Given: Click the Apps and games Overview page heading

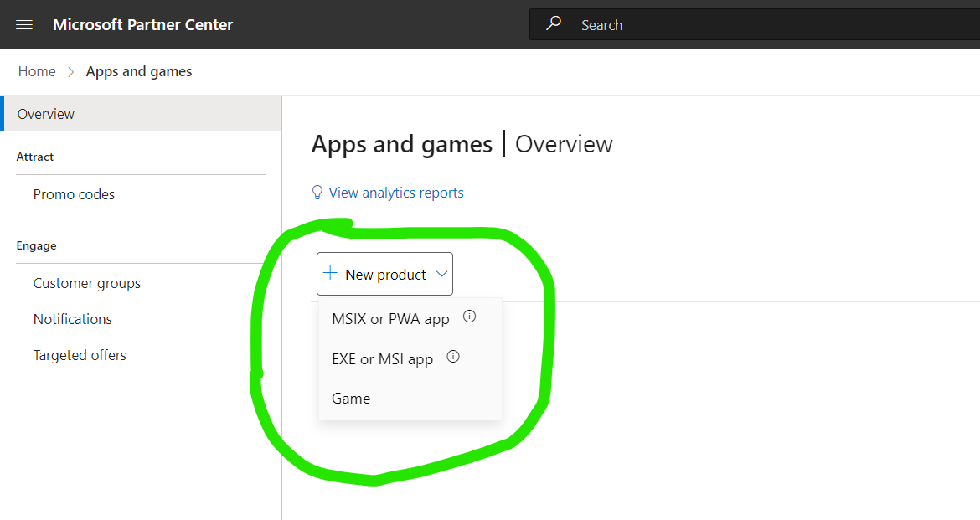Looking at the screenshot, I should (462, 144).
